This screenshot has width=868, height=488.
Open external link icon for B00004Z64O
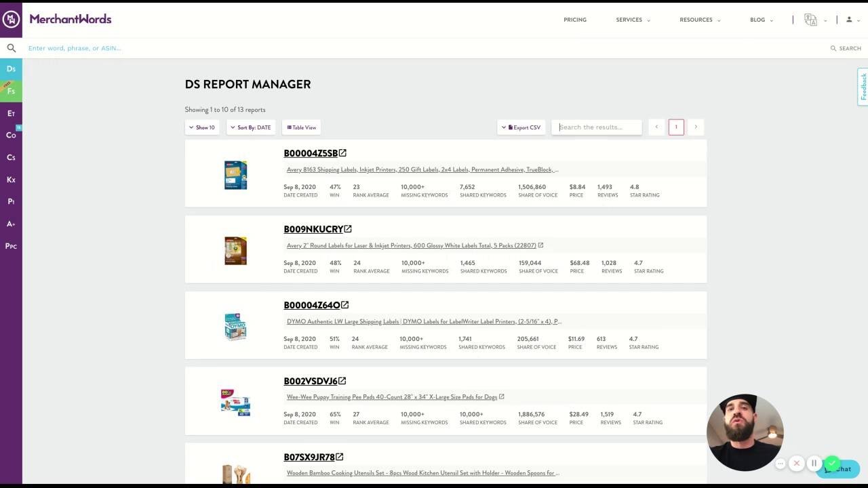click(345, 305)
